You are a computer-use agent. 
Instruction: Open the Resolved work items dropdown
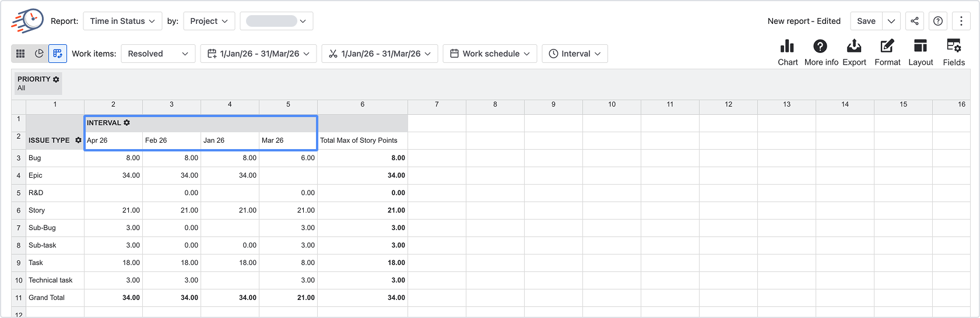[x=158, y=54]
